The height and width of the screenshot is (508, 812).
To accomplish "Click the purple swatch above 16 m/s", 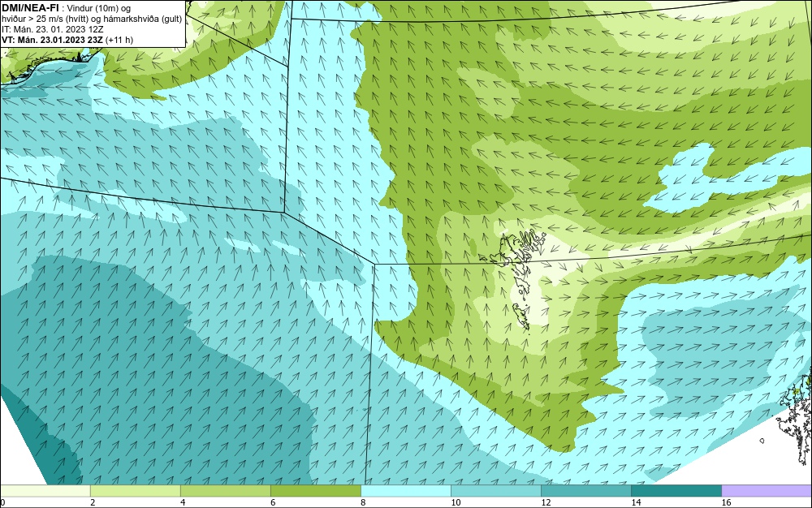I will 767,491.
